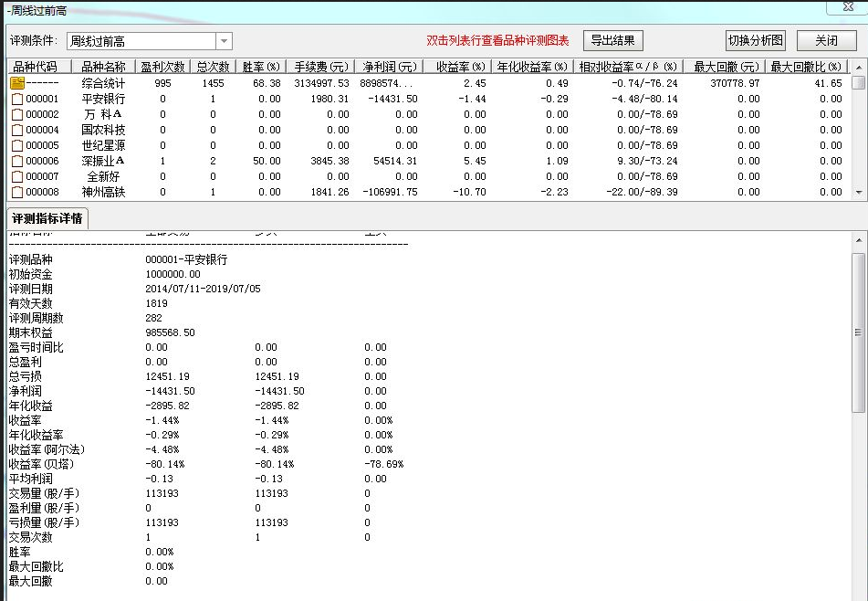868x601 pixels.
Task: Click the detail panel scrollbar thumb
Action: pos(859,332)
